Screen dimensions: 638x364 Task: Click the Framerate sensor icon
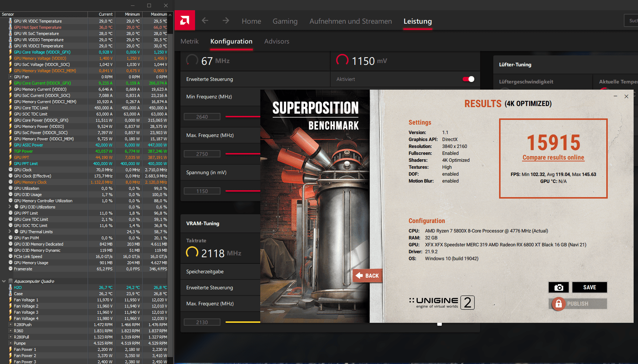tap(11, 269)
